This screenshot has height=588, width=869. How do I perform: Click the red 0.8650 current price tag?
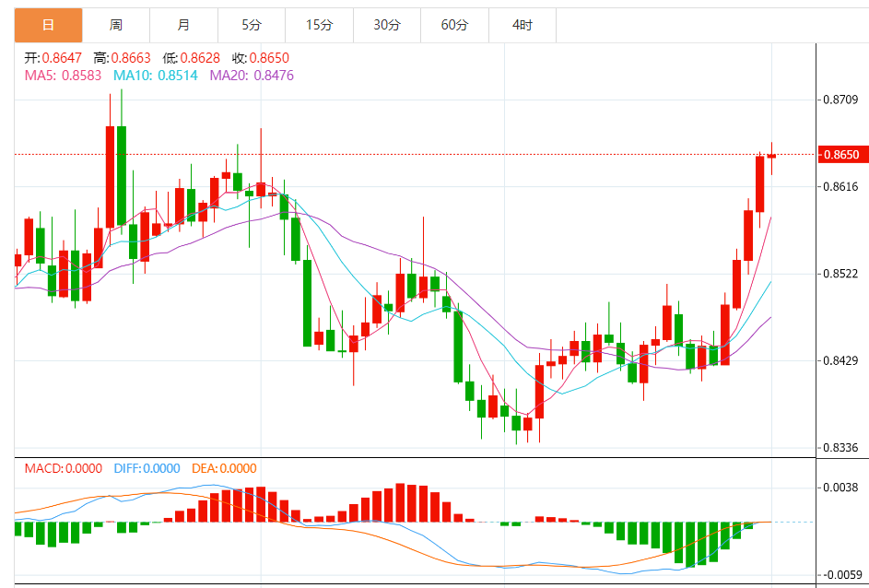(x=843, y=155)
